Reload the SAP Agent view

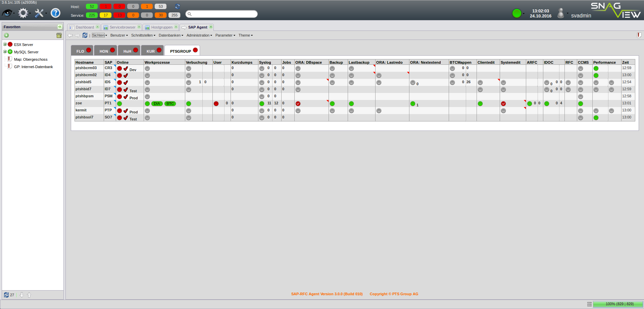click(x=85, y=35)
